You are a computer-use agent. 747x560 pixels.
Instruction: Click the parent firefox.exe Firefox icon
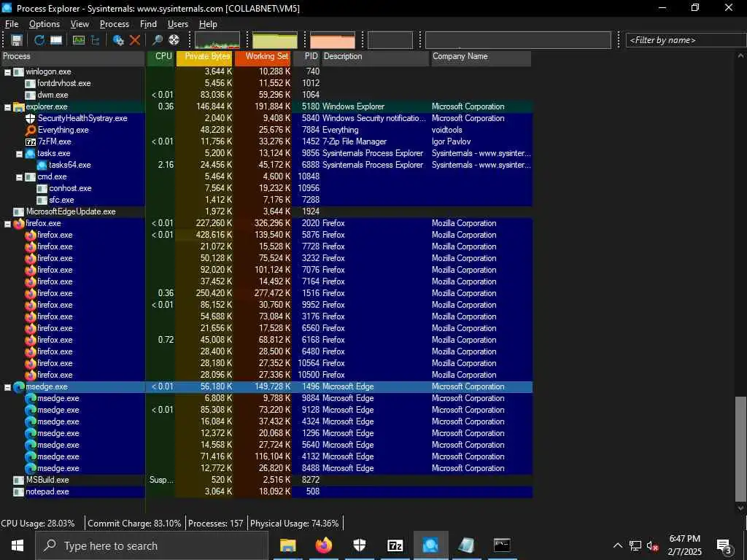[19, 223]
